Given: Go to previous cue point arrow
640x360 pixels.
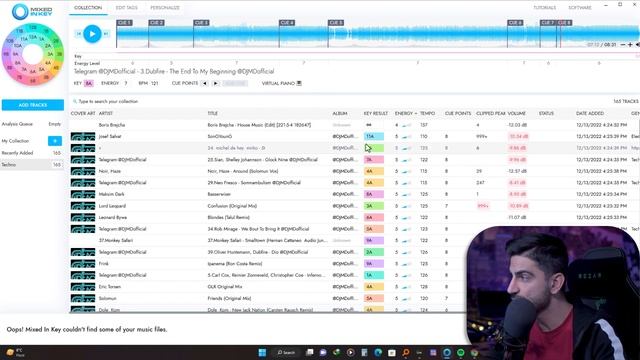Looking at the screenshot, I should pos(205,83).
